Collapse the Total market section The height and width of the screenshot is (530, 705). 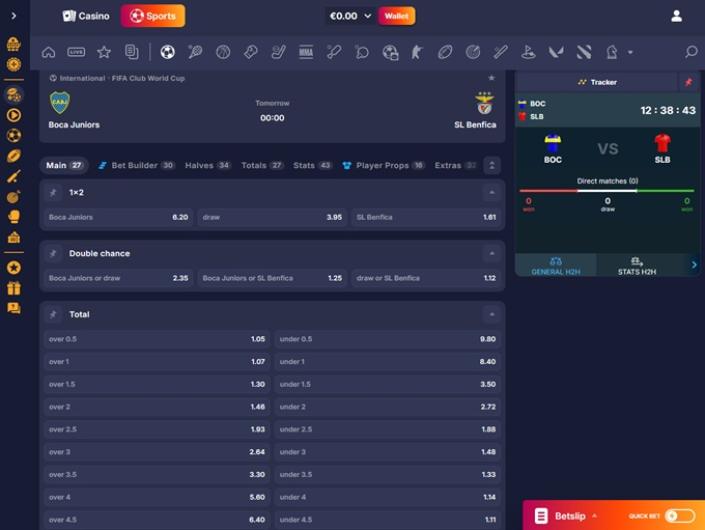click(x=491, y=314)
